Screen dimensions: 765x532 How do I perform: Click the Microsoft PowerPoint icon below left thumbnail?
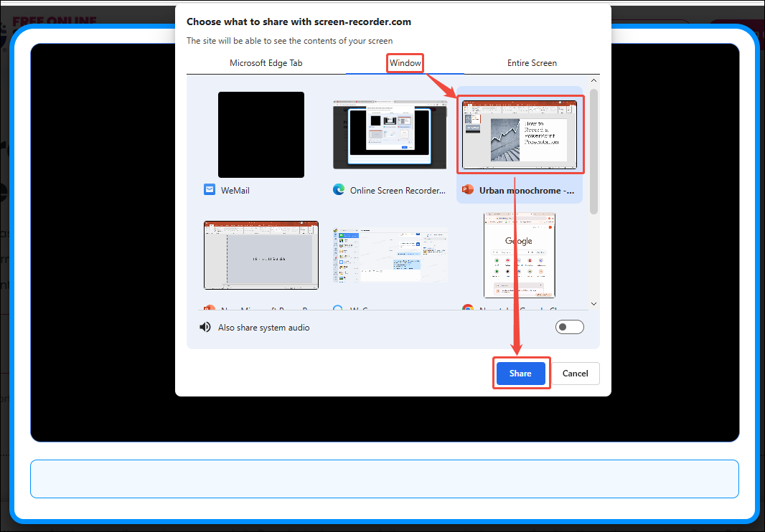coord(209,309)
